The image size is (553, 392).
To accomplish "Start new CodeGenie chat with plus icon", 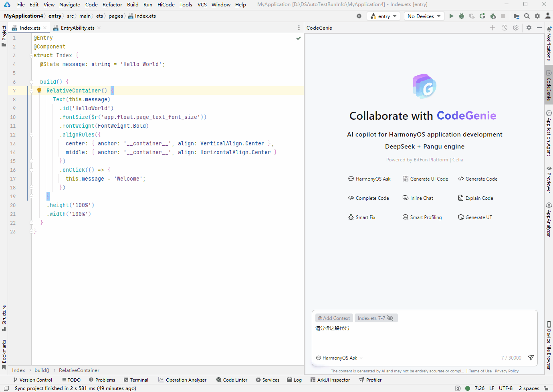I will point(492,28).
